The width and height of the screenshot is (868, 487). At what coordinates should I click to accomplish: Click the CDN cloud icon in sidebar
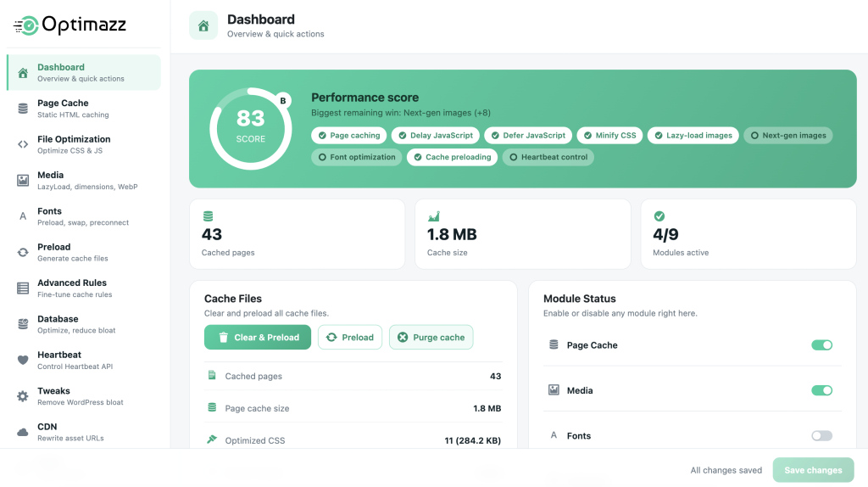pos(23,432)
